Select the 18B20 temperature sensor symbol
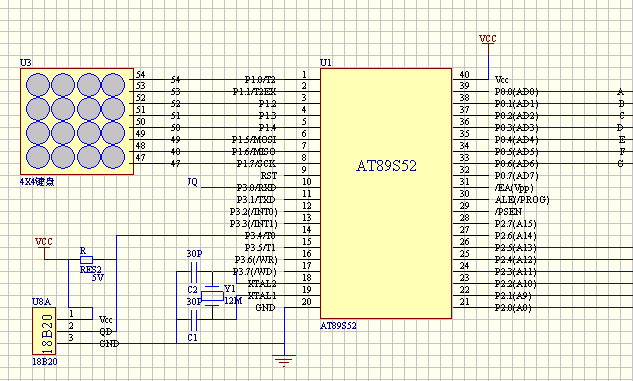This screenshot has width=633, height=381. click(44, 331)
